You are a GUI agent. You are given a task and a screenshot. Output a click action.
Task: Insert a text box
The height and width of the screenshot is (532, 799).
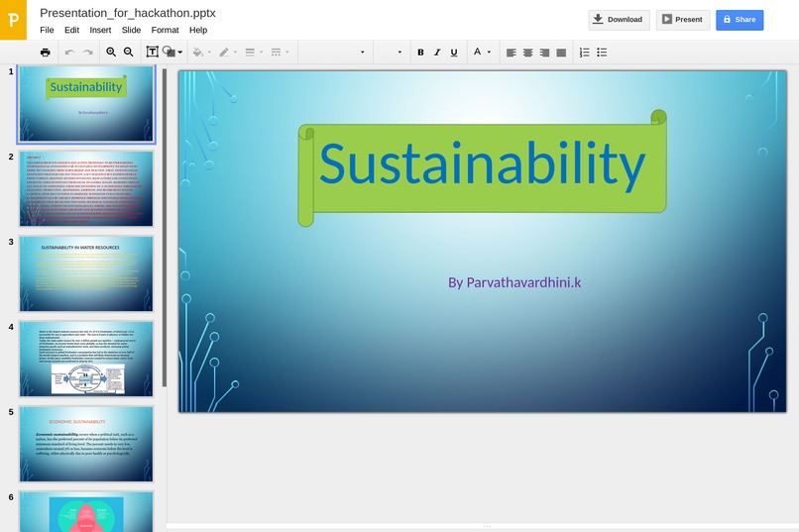point(152,52)
